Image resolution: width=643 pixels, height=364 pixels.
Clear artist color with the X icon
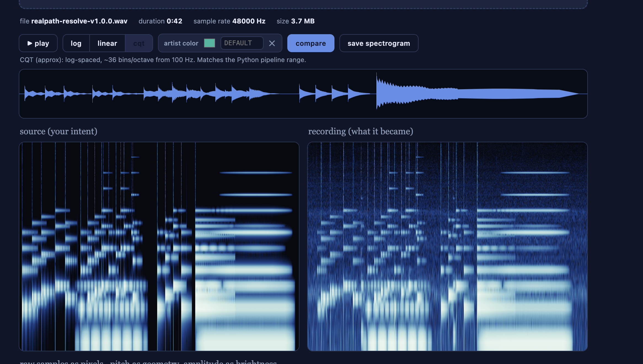[x=272, y=43]
